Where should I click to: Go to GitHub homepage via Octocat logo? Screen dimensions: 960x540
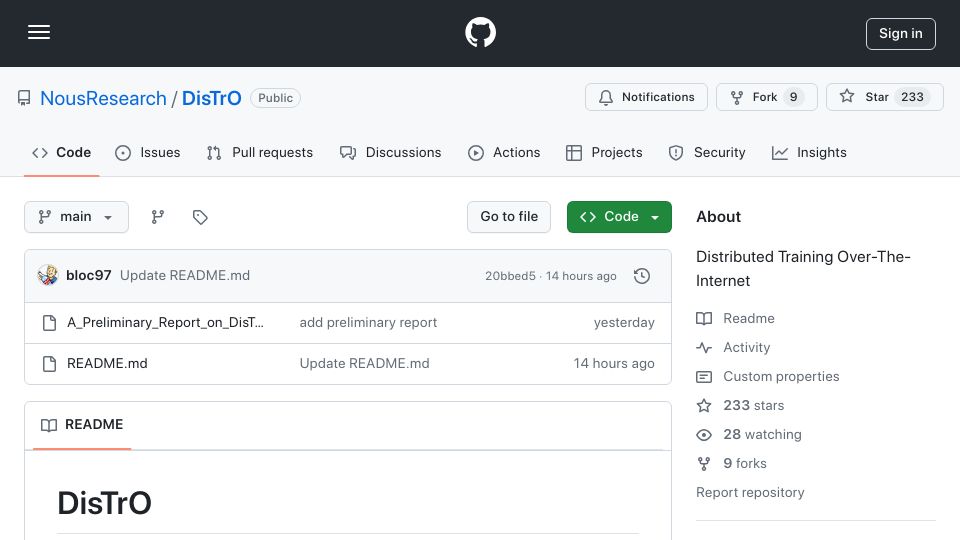[480, 32]
